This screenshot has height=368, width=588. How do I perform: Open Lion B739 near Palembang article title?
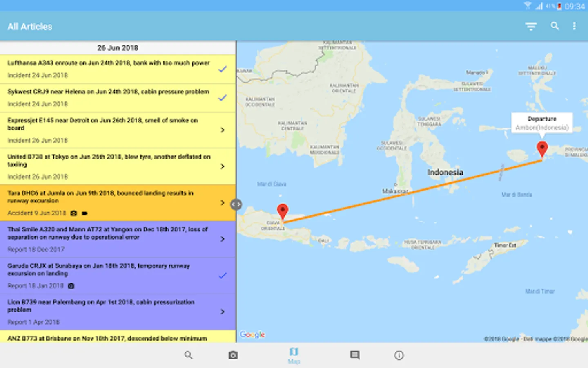point(101,306)
